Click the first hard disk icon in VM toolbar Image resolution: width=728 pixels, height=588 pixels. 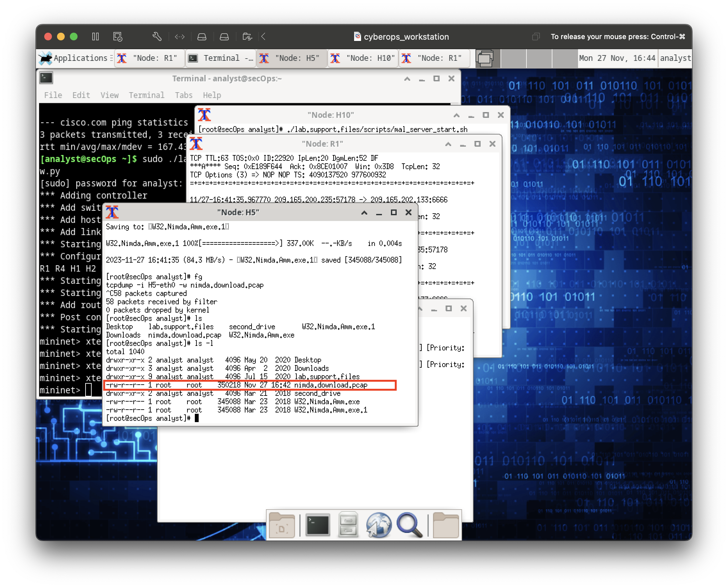coord(202,37)
